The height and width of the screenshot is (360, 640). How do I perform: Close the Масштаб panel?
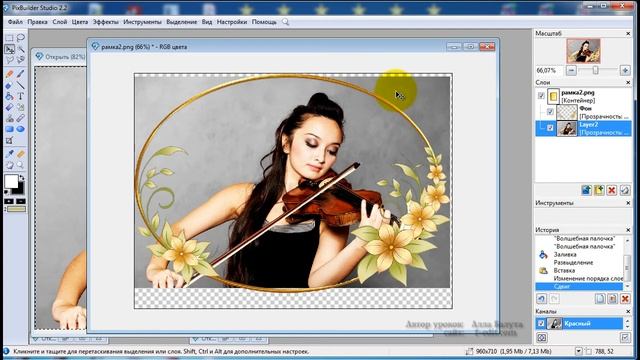coord(628,33)
